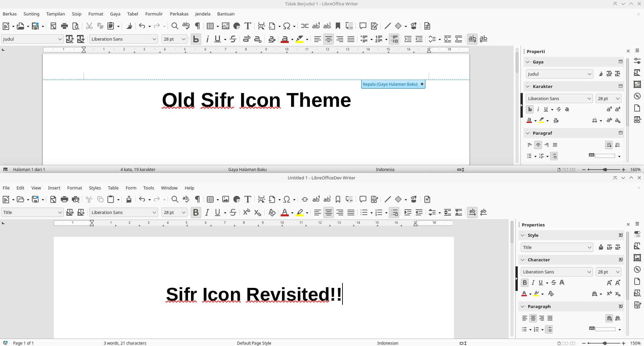
Task: Click Insert Comment icon in the Tidak Berjudul toolbar
Action: pyautogui.click(x=363, y=26)
